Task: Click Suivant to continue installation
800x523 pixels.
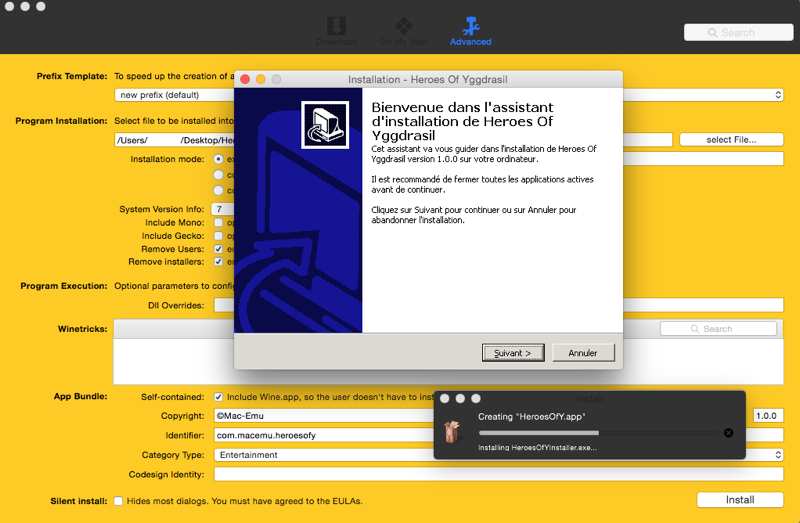Action: point(513,353)
